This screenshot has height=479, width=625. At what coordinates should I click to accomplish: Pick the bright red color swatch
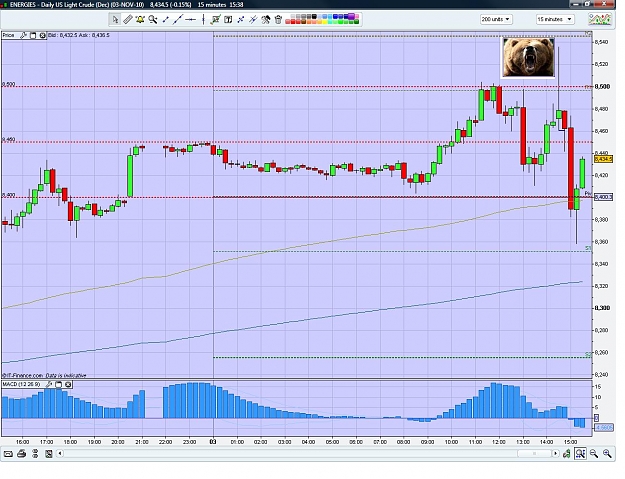coord(293,22)
